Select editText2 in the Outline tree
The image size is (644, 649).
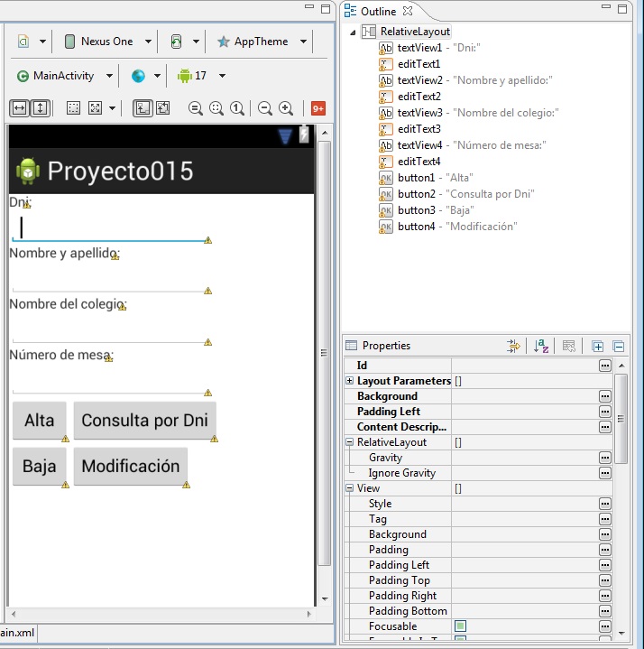tap(409, 97)
